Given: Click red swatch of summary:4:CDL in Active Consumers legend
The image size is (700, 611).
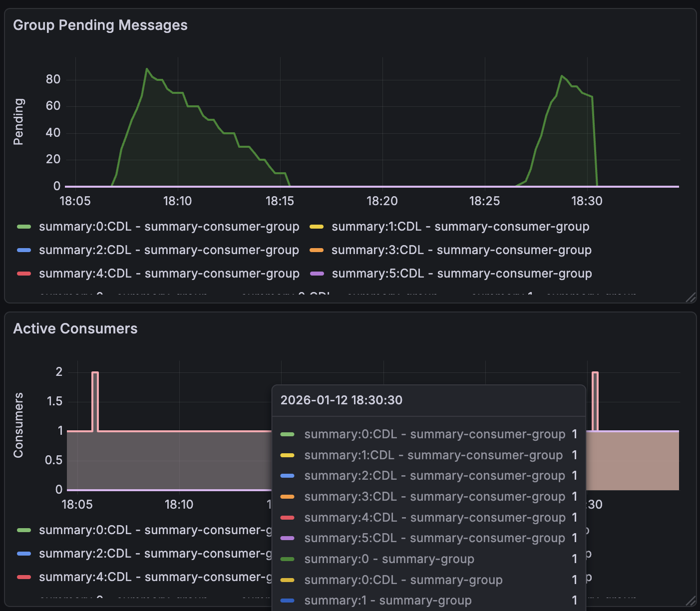Looking at the screenshot, I should tap(24, 577).
